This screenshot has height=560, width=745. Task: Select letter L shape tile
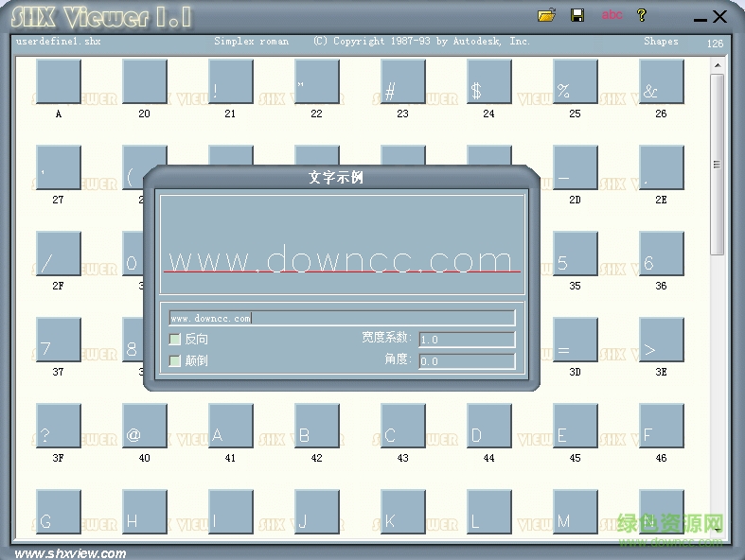pyautogui.click(x=488, y=512)
